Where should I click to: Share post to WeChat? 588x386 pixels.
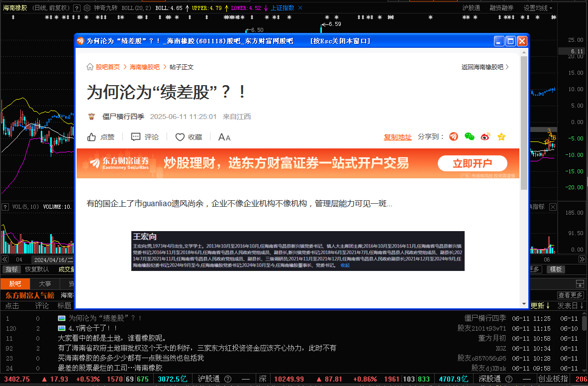(x=470, y=136)
